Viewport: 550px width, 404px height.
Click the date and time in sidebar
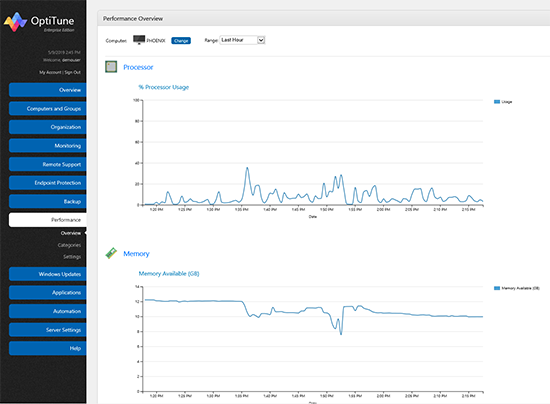(x=64, y=52)
